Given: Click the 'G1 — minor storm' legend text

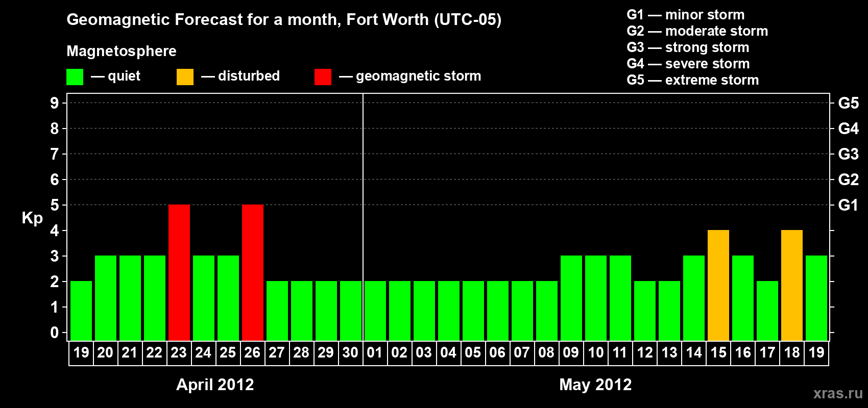Looking at the screenshot, I should [x=685, y=15].
